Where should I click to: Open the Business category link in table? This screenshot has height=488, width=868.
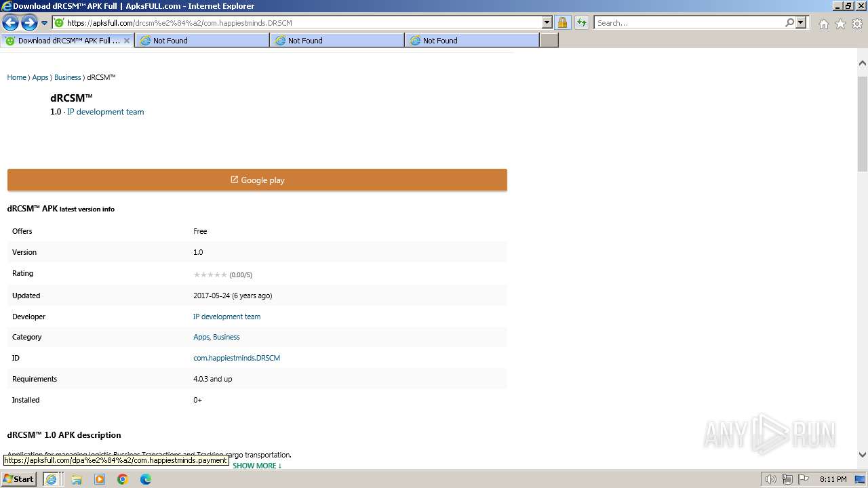[x=226, y=337]
